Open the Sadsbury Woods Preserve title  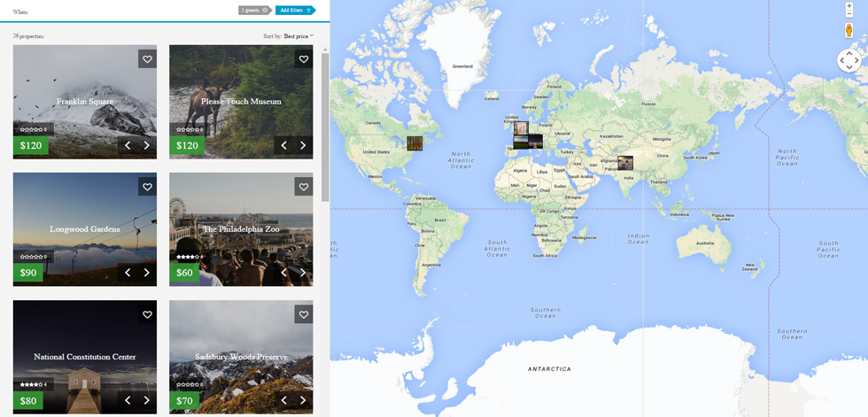tap(241, 357)
